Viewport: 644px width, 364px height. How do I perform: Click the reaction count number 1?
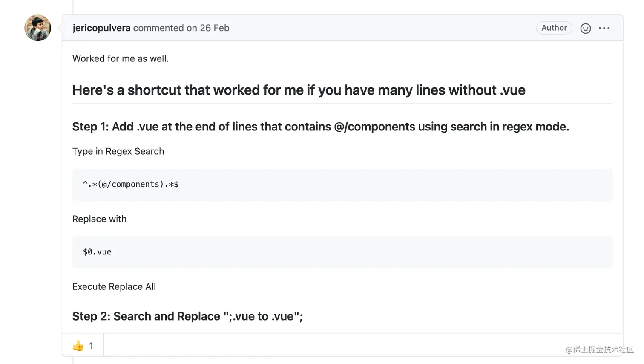(x=91, y=346)
